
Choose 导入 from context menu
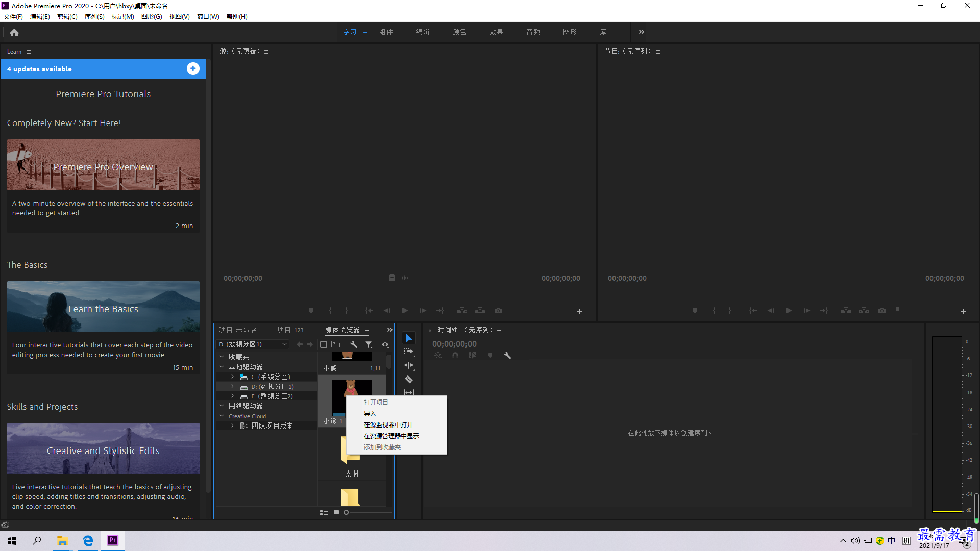click(396, 413)
